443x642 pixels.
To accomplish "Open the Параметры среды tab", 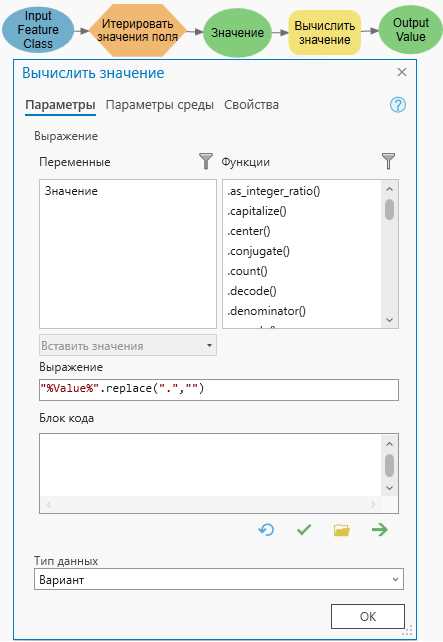I will click(x=160, y=105).
